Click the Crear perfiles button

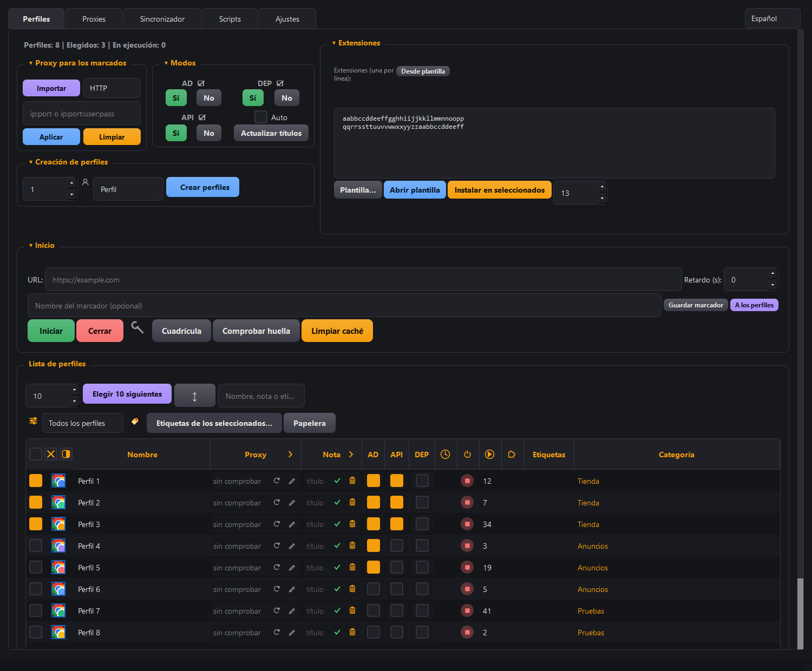pos(202,187)
